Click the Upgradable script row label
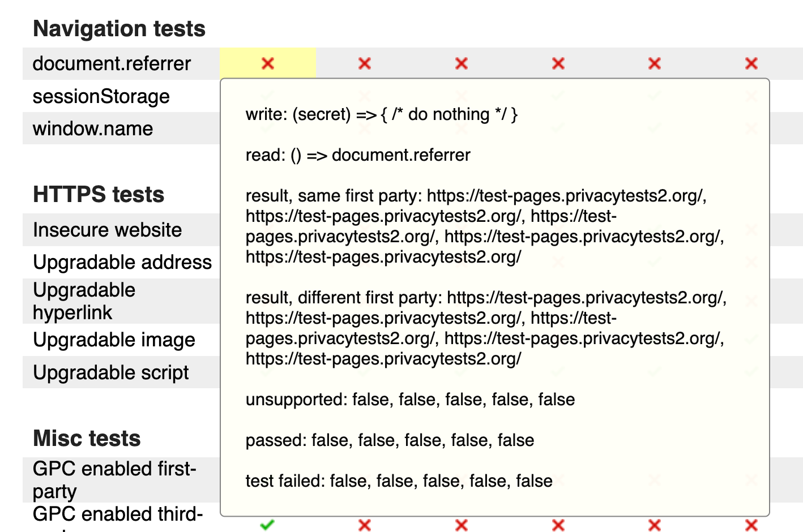 (111, 372)
